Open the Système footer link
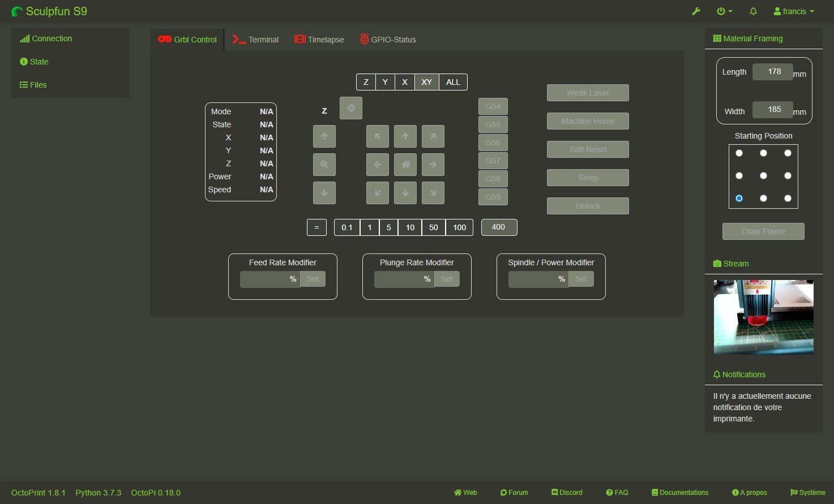Screen dimensions: 834x504 808,493
